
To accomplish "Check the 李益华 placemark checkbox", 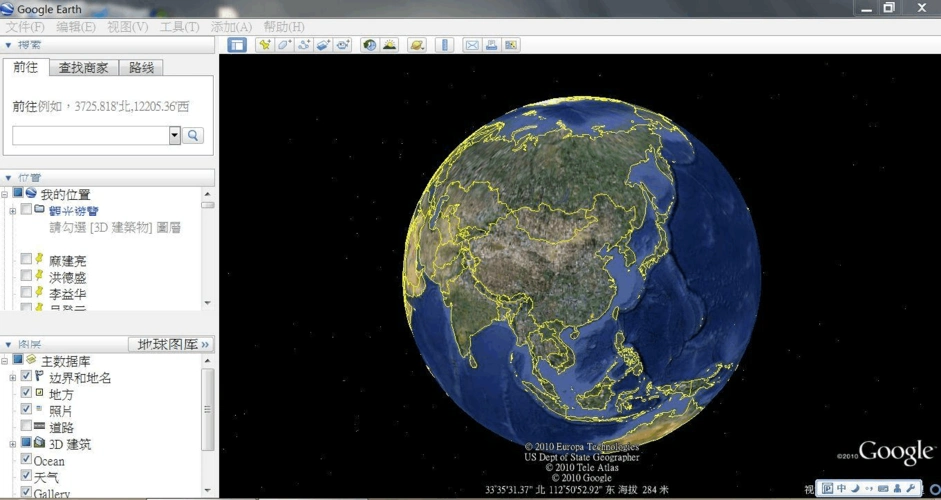I will [x=26, y=292].
